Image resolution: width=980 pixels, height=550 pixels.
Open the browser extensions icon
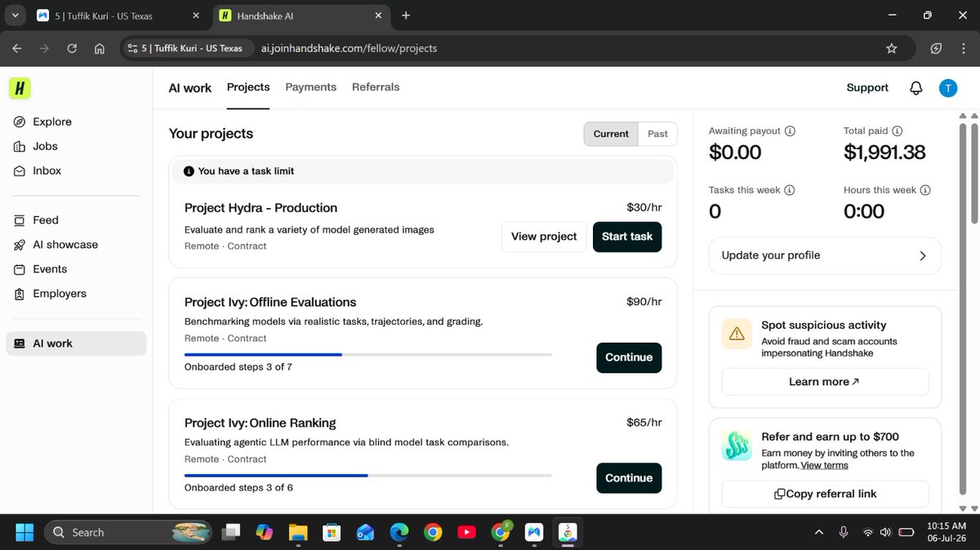coord(937,48)
